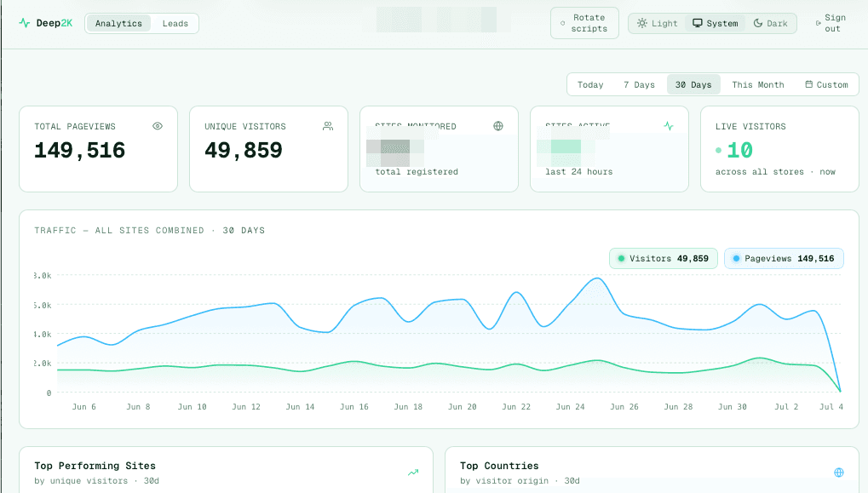Select the Light theme option
Viewport: 868px width, 493px height.
tap(657, 23)
